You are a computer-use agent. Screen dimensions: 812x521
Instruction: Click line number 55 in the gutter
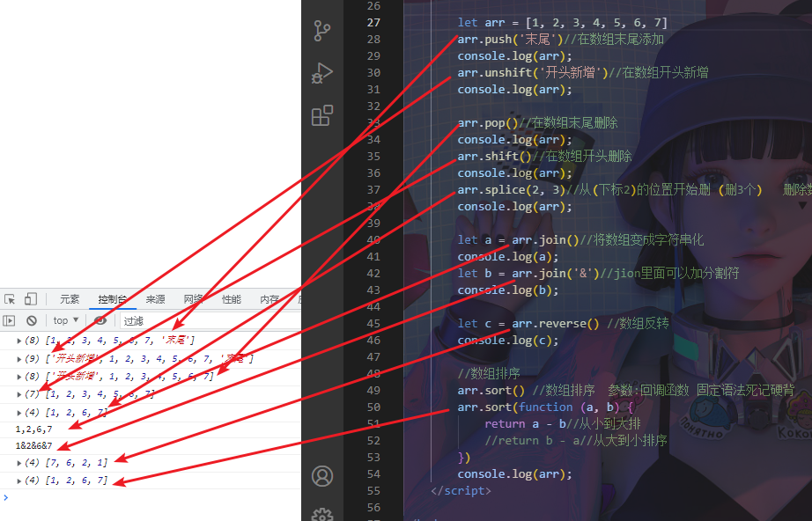pos(373,490)
